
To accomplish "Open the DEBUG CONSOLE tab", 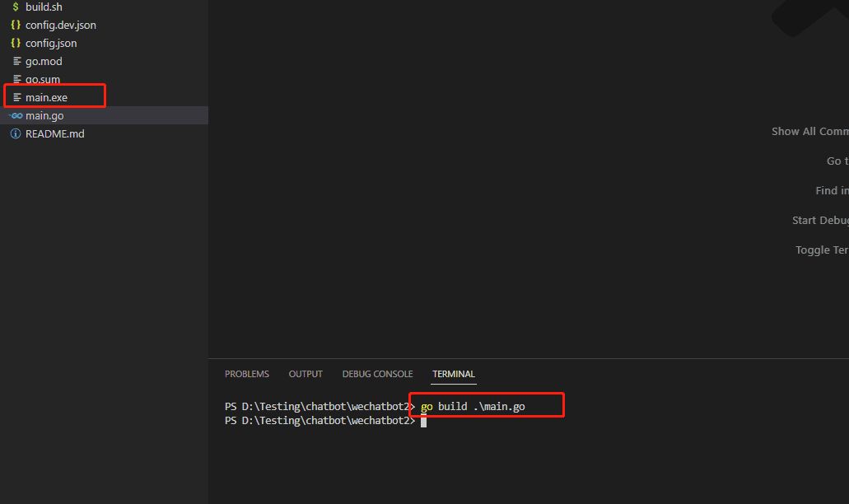I will click(377, 374).
